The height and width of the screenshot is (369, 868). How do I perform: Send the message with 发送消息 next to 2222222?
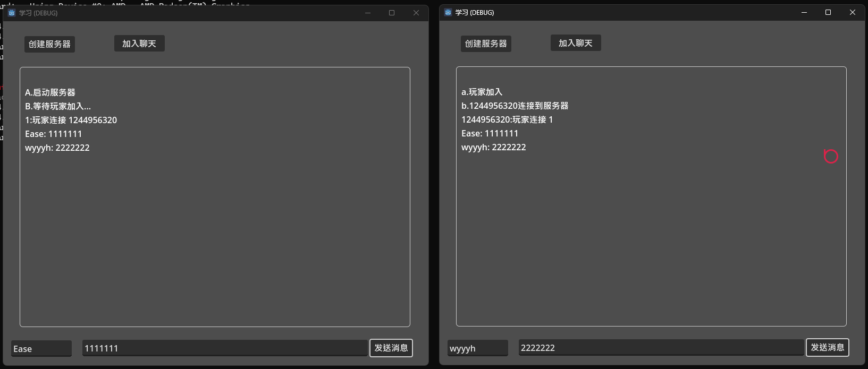827,347
